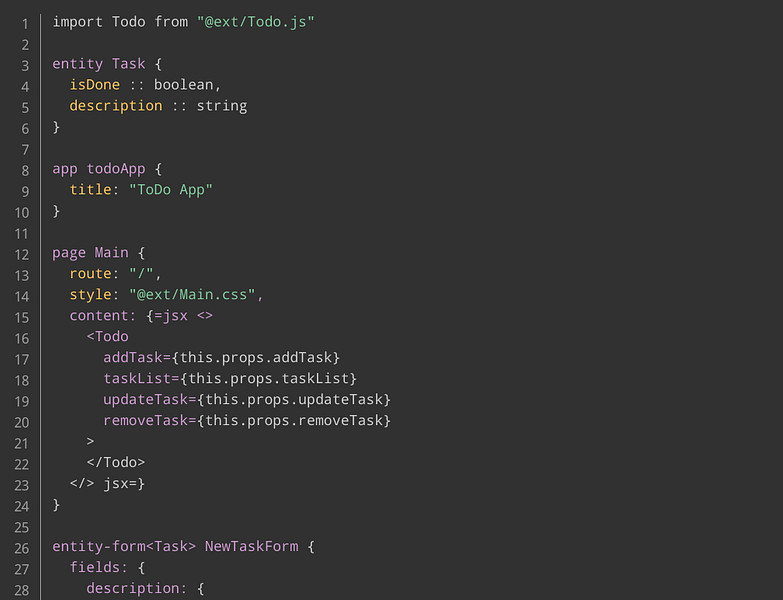Click this.props.taskList expression
This screenshot has height=600, width=783.
click(x=268, y=378)
